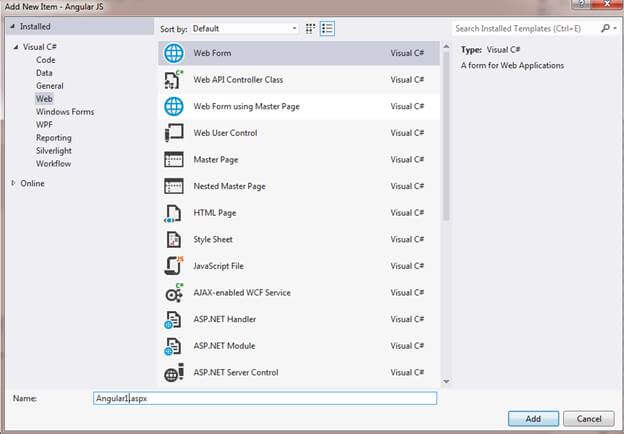Collapse the Visual C# tree node
624x434 pixels.
[x=16, y=47]
